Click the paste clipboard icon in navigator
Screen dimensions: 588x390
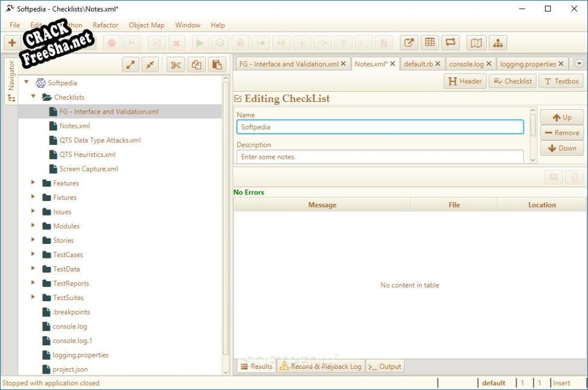[x=217, y=65]
